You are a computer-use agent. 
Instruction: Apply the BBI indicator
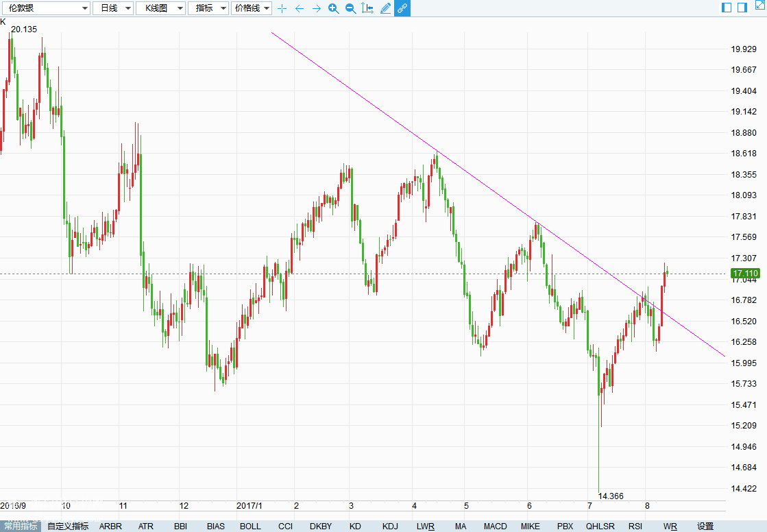(180, 527)
